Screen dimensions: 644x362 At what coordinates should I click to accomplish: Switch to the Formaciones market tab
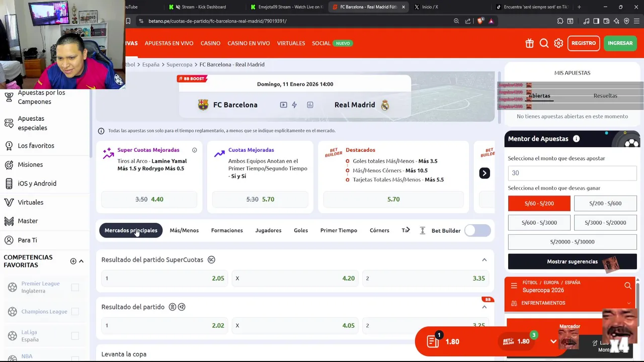point(227,230)
